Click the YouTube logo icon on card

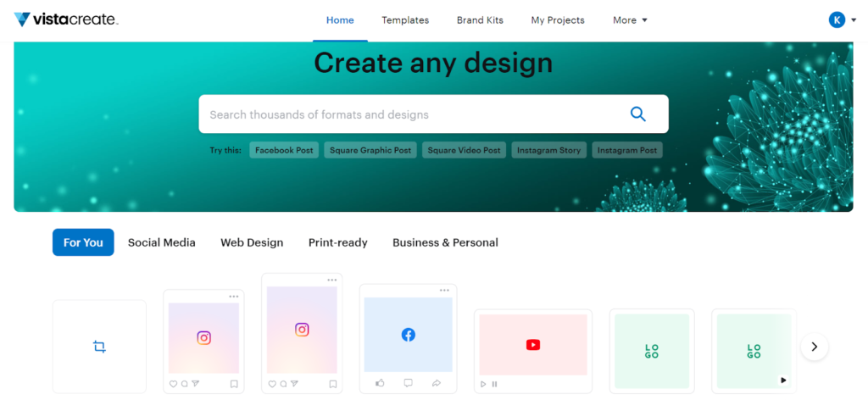pyautogui.click(x=532, y=345)
